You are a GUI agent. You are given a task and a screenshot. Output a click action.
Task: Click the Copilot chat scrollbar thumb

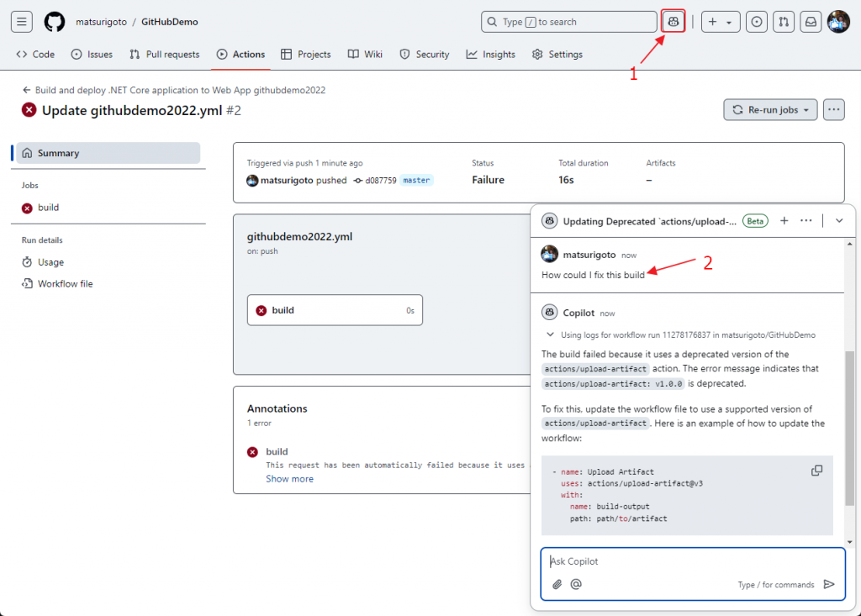click(849, 429)
